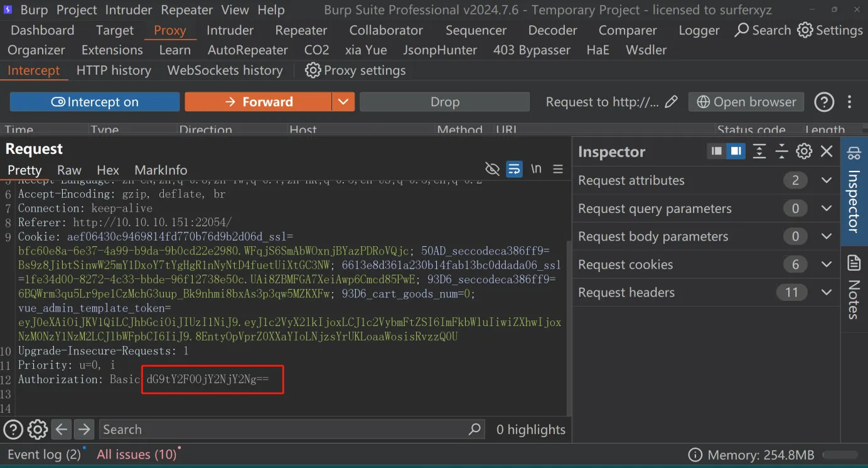This screenshot has width=868, height=468.
Task: Open Forward button dropdown arrow
Action: 343,102
